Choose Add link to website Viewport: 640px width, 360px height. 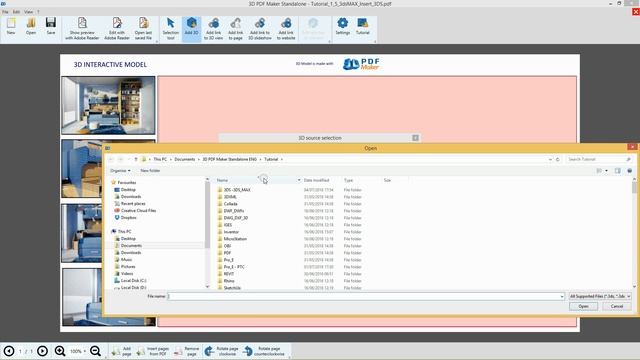pos(286,29)
